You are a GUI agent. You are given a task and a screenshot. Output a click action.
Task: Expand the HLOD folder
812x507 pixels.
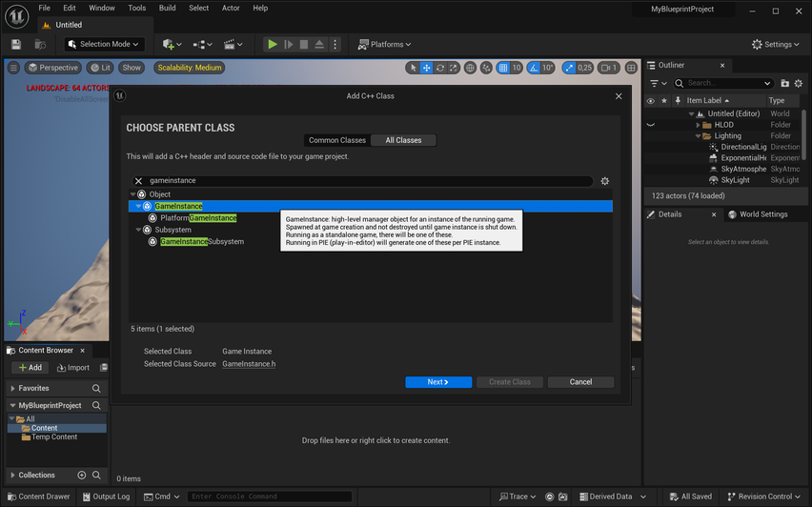pyautogui.click(x=698, y=125)
